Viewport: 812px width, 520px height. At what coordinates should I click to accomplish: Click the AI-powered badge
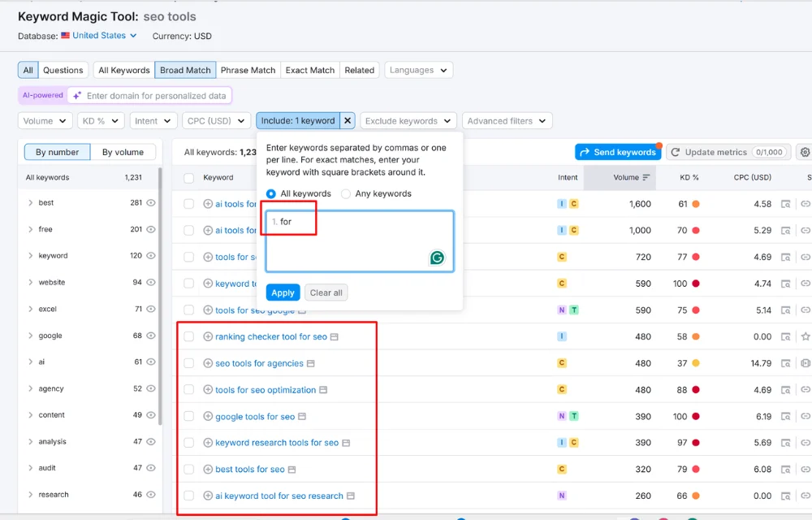[41, 95]
